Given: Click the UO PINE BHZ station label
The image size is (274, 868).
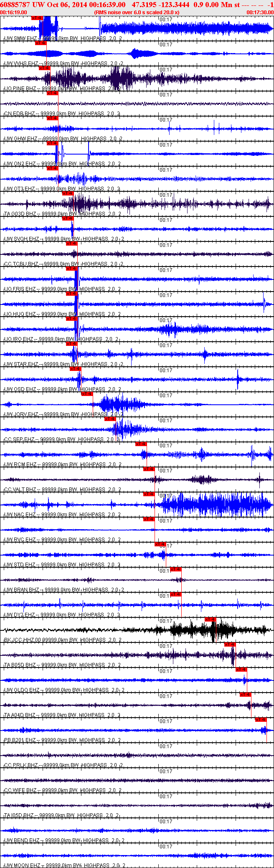Looking at the screenshot, I should 62,89.
